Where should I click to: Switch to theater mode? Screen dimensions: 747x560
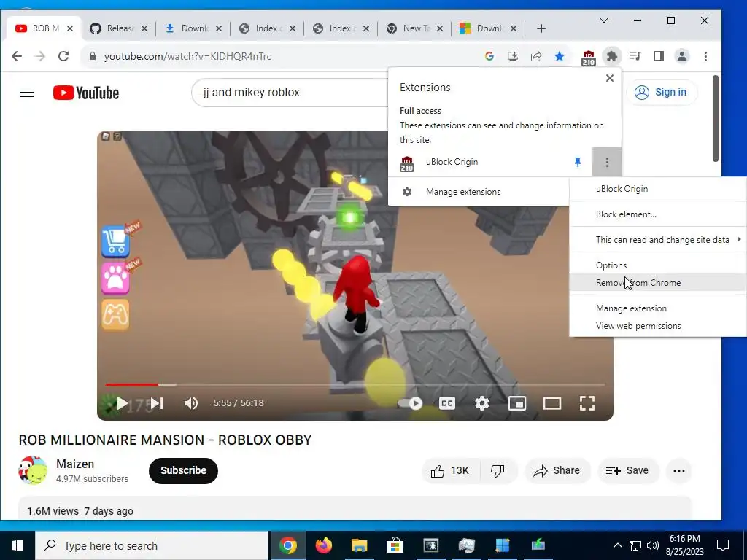click(552, 403)
